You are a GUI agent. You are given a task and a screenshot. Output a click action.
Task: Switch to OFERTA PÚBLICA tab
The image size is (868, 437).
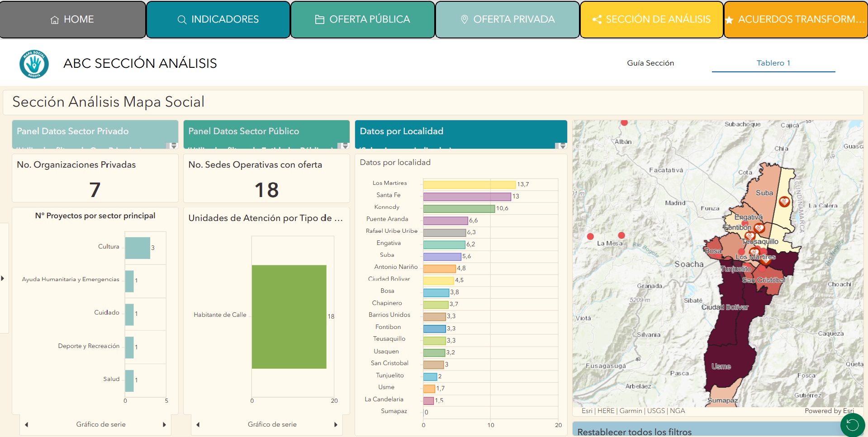click(363, 19)
